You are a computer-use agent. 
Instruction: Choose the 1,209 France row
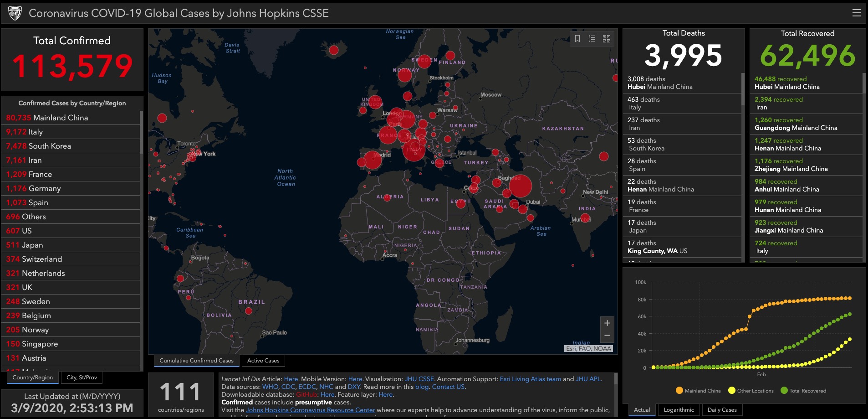pyautogui.click(x=71, y=174)
